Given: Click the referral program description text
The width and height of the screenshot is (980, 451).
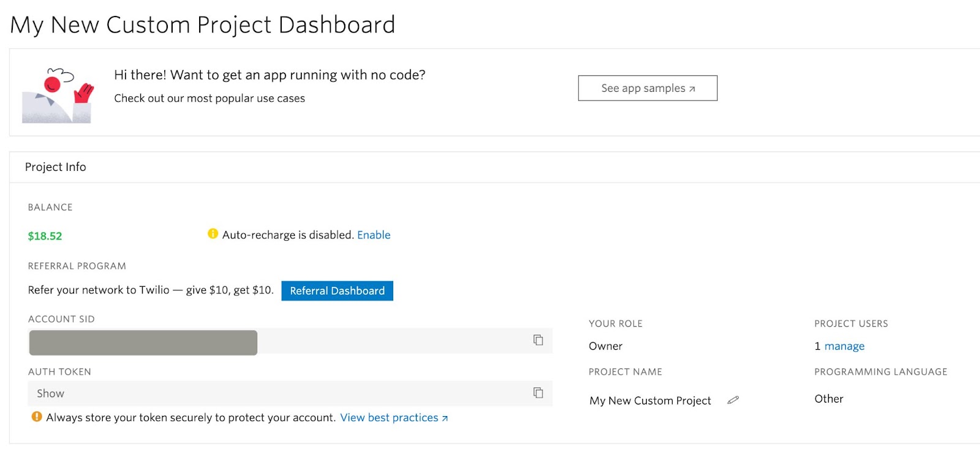Looking at the screenshot, I should (151, 290).
